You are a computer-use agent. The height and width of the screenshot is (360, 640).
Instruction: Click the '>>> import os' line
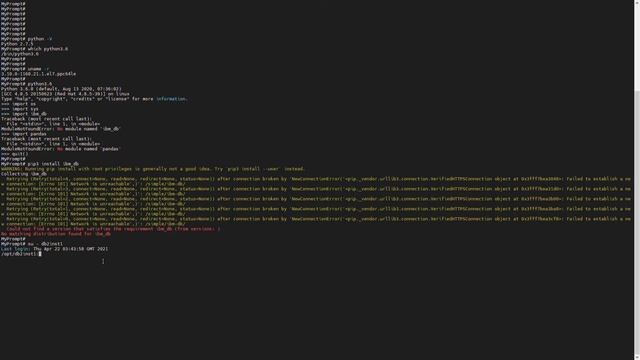[18, 104]
